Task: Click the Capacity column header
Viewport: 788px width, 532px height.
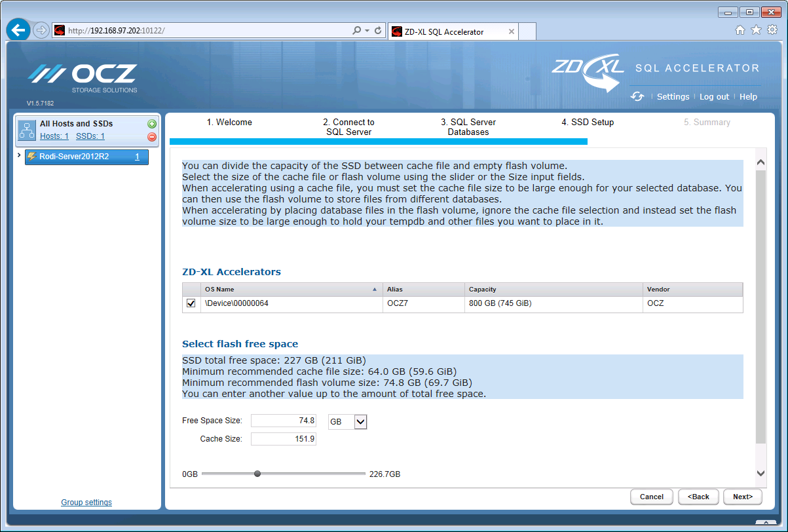Action: pos(553,290)
